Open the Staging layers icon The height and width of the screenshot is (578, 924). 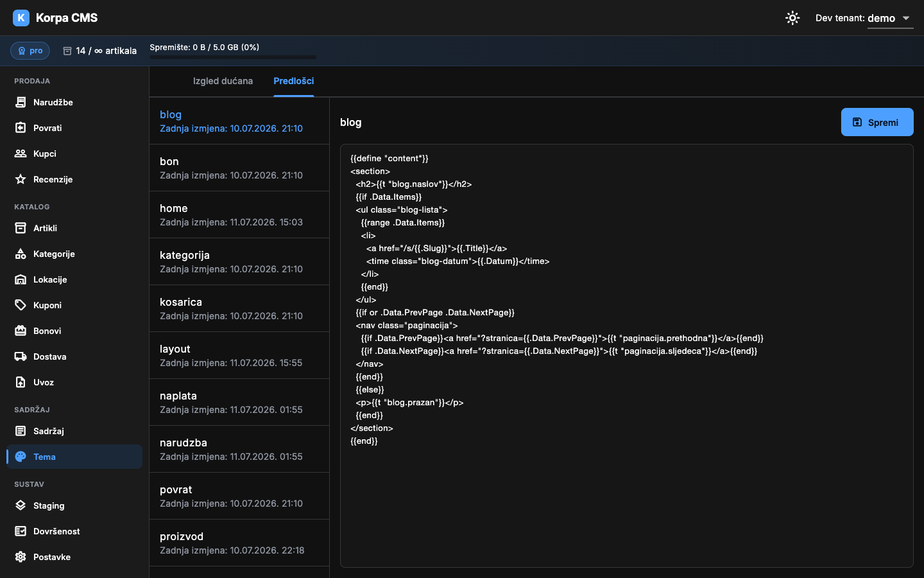tap(21, 505)
